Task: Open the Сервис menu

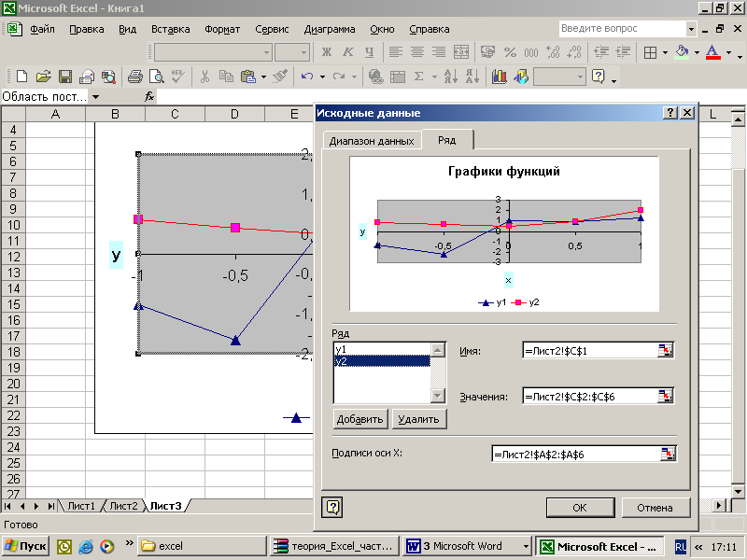Action: 272,29
